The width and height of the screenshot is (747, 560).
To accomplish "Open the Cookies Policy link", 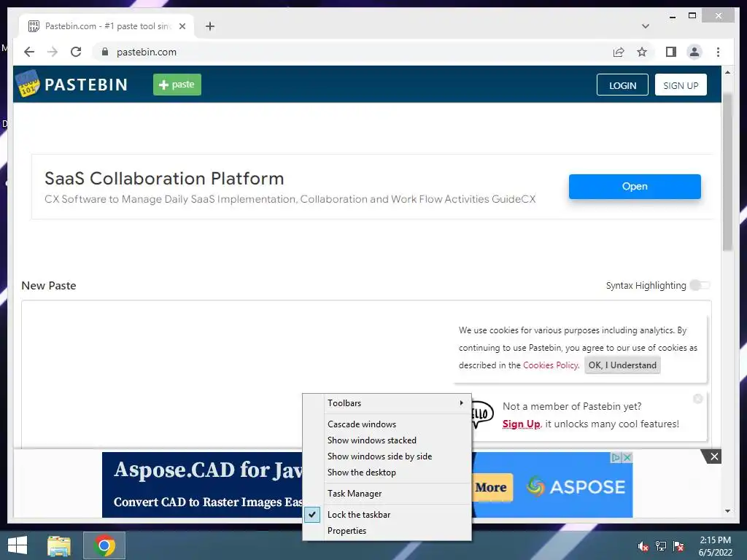I will pos(551,365).
